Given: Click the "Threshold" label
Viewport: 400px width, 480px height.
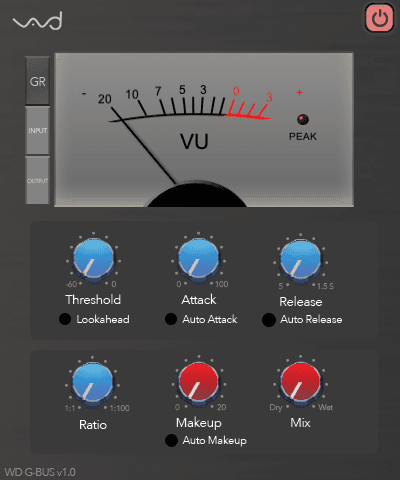Looking at the screenshot, I should [x=93, y=299].
